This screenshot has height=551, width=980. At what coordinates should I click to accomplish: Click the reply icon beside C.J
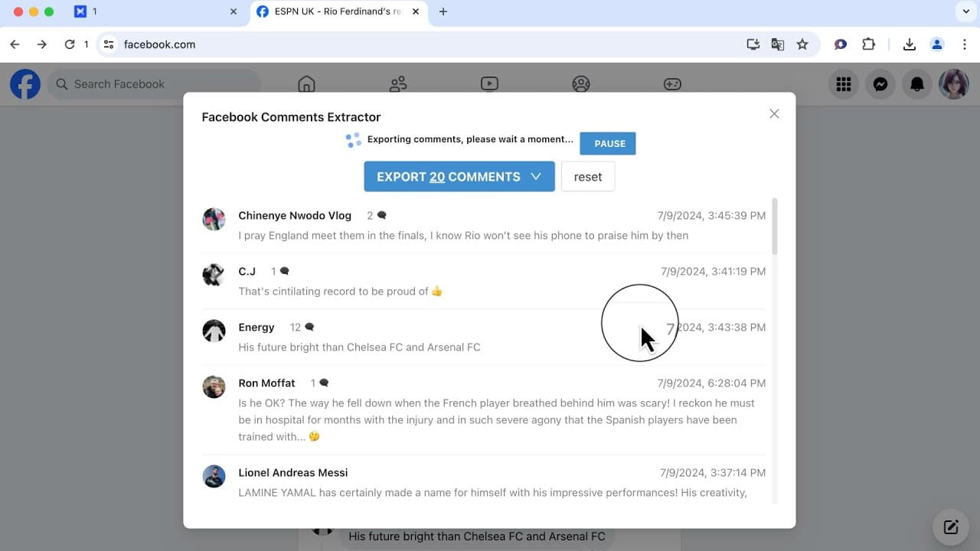285,272
